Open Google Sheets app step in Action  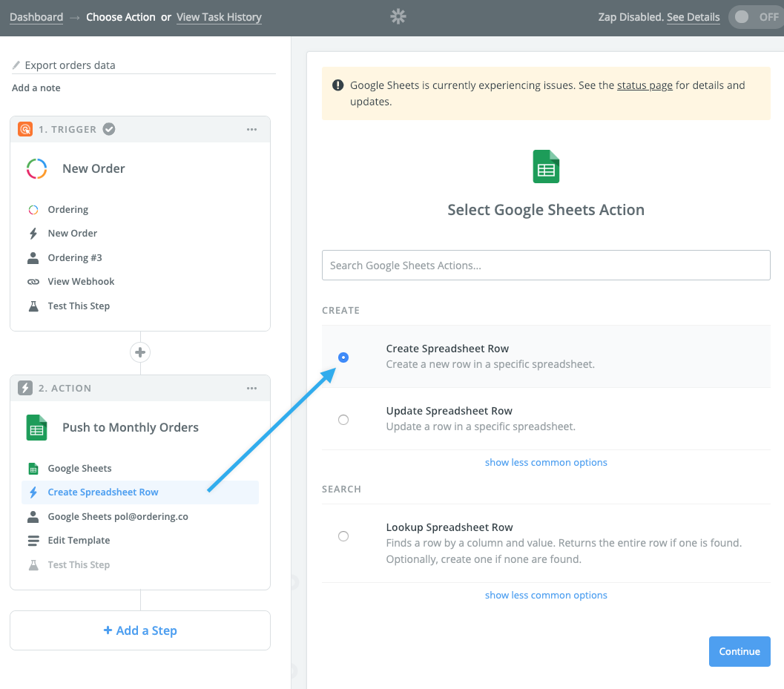[79, 469]
